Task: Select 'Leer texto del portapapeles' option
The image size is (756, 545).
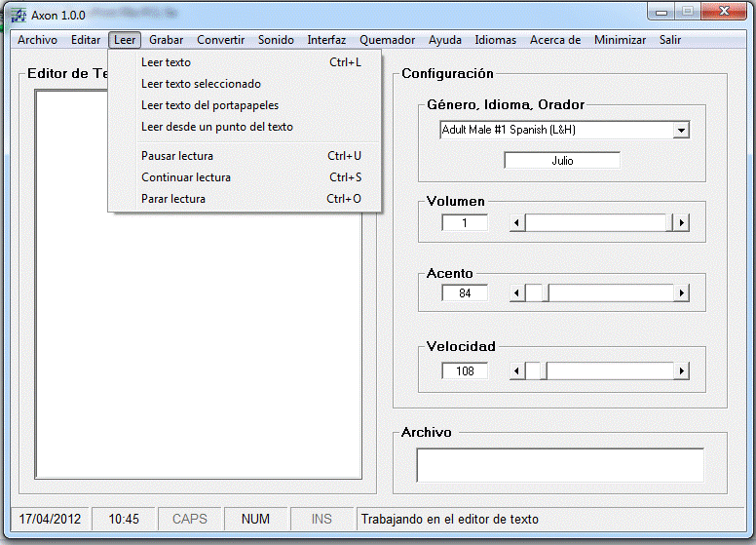Action: coord(209,105)
